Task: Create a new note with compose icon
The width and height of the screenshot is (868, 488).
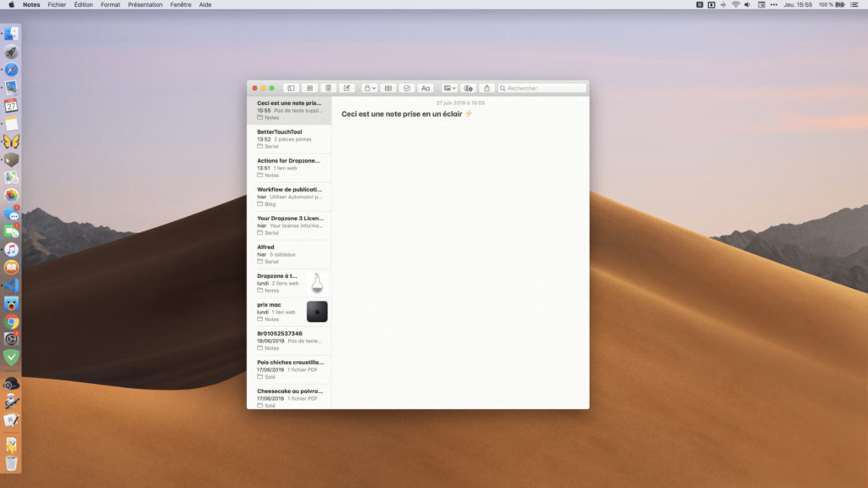Action: click(x=347, y=88)
